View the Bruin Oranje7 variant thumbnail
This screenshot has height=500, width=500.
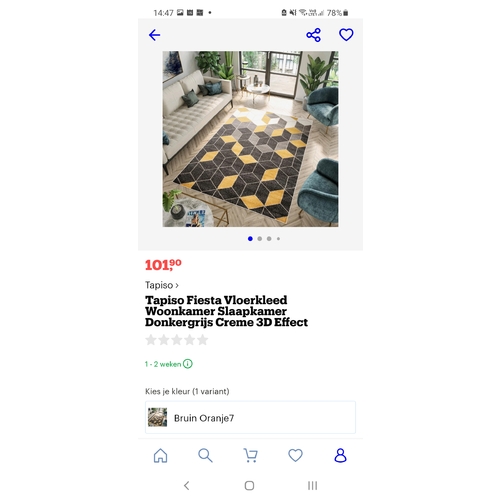click(157, 417)
